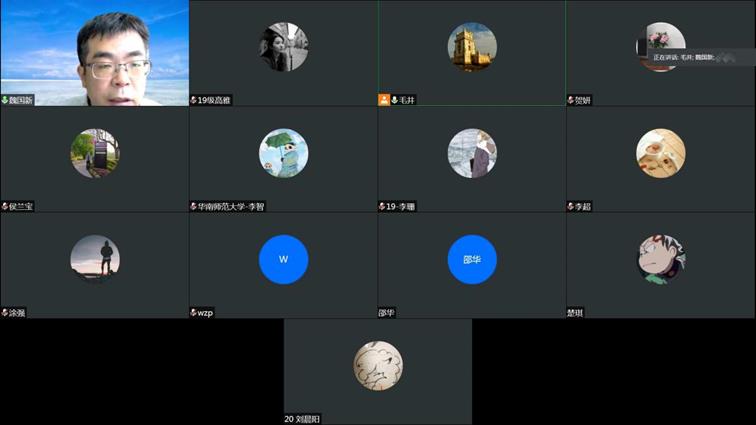Viewport: 756px width, 425px height.
Task: Click the muted mic icon for 涂强
Action: coord(5,313)
